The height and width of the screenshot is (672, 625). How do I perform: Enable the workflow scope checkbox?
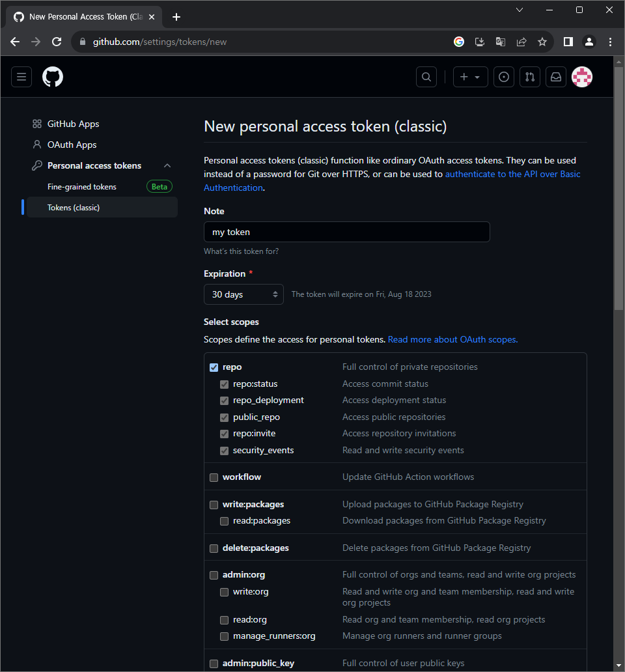(x=214, y=477)
